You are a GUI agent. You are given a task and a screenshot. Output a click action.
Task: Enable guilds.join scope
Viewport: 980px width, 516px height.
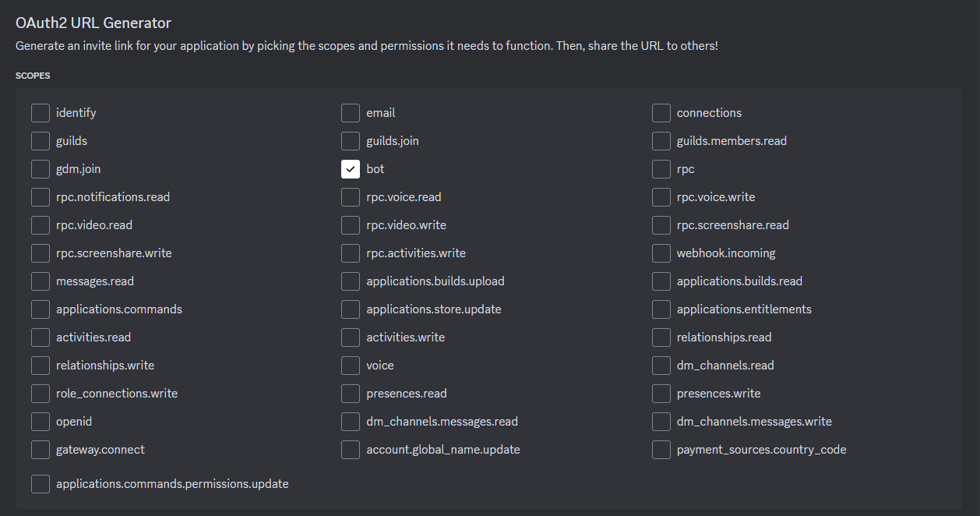click(351, 141)
